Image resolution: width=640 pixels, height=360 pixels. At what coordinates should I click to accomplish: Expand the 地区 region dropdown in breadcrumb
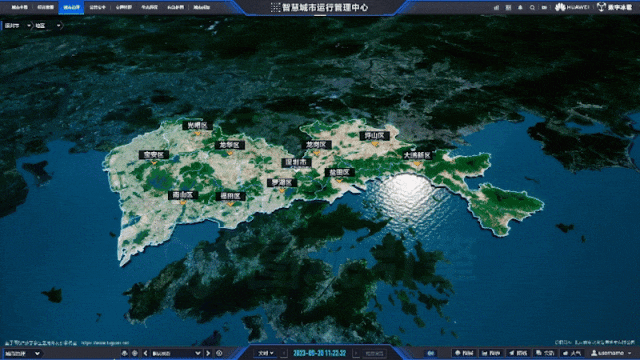(48, 25)
